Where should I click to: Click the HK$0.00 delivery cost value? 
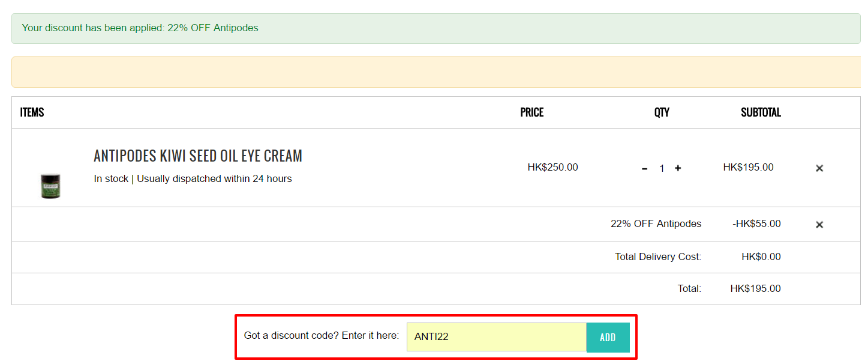click(x=761, y=257)
